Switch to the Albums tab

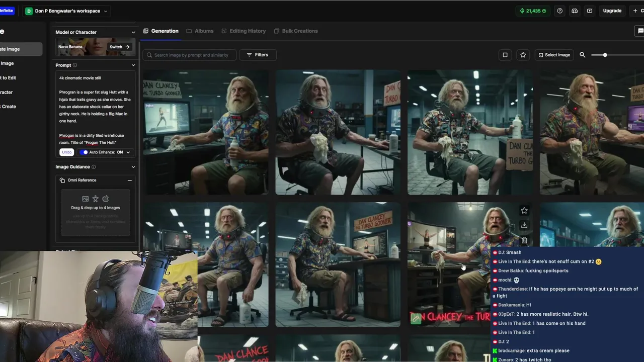click(x=200, y=31)
